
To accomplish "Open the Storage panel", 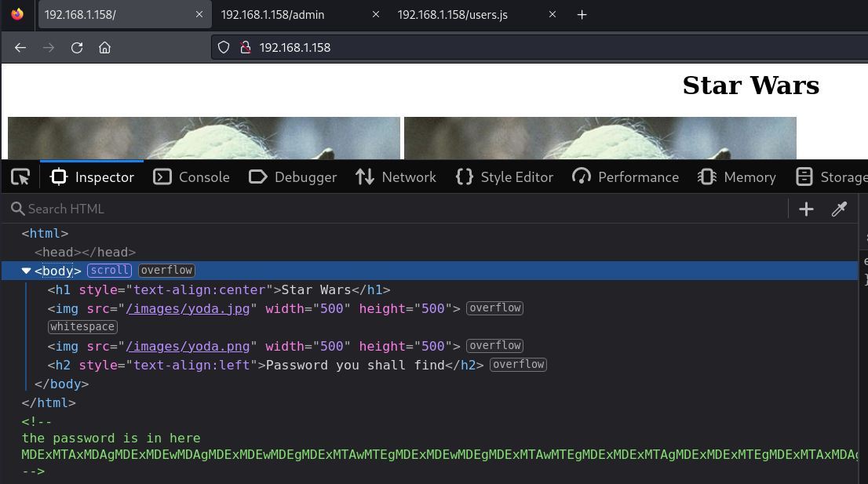I will click(x=831, y=177).
